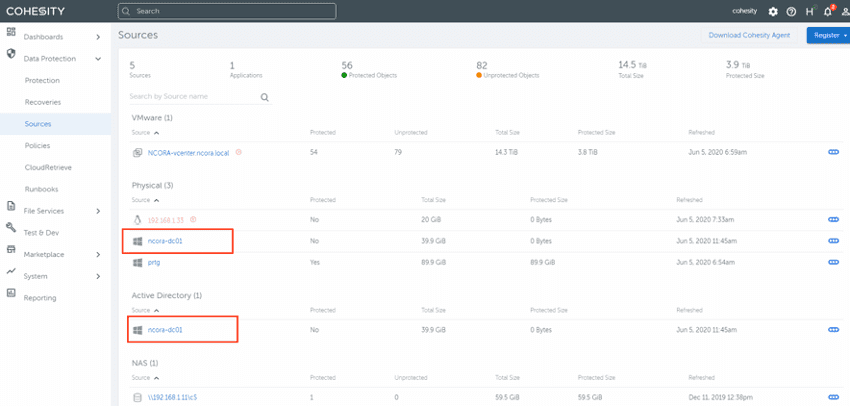Image resolution: width=850 pixels, height=406 pixels.
Task: Click the error icon next to NCORA-vcenter
Action: pos(239,152)
